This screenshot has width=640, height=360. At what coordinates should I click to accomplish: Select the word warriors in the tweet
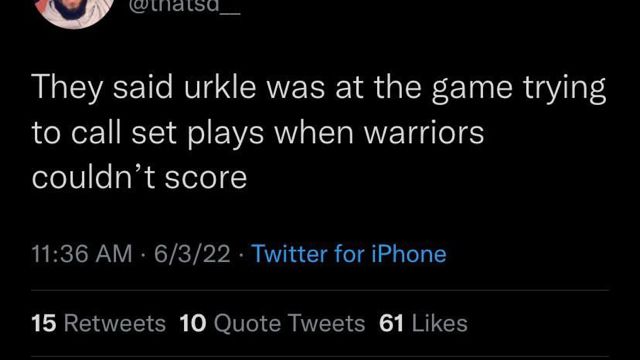click(x=424, y=133)
